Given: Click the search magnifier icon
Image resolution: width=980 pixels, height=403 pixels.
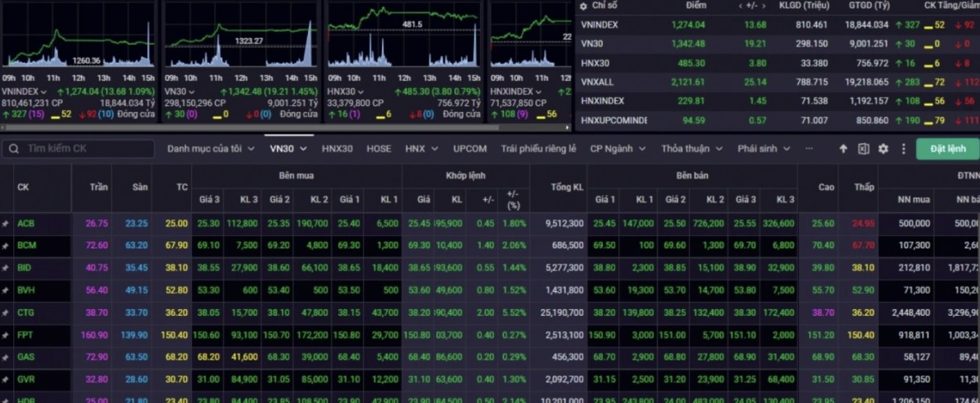Looking at the screenshot, I should point(15,149).
